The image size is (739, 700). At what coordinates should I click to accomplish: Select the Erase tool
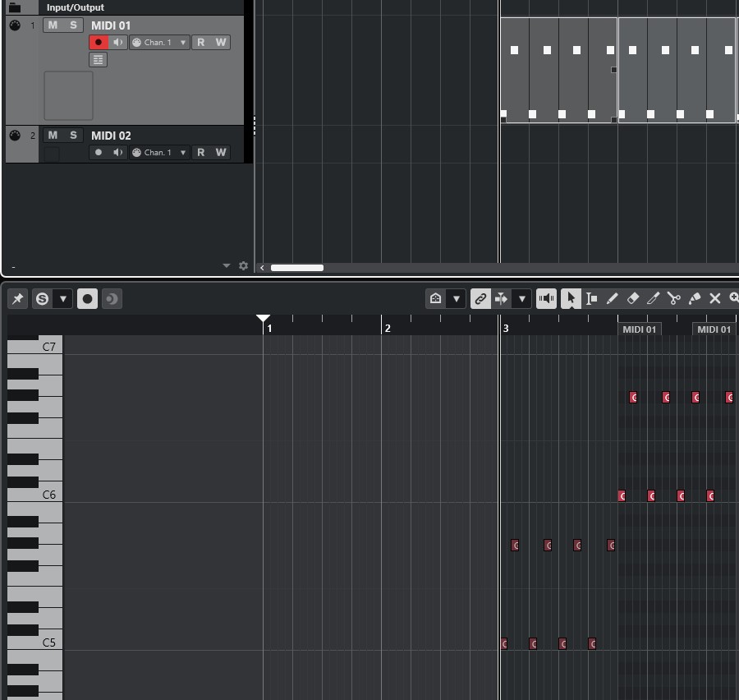[x=632, y=298]
